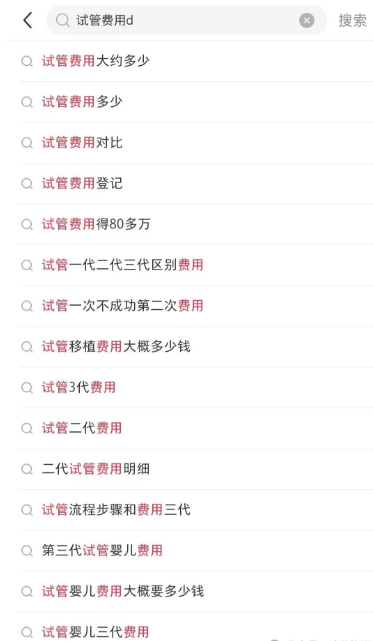Choose suggestion 试管移植费用大概多少钱
The height and width of the screenshot is (641, 374).
tap(196, 347)
